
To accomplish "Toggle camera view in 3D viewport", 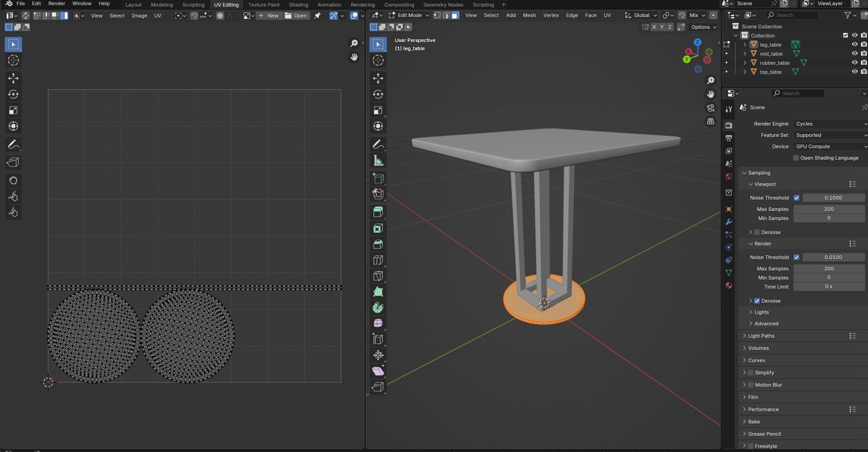I will pyautogui.click(x=711, y=108).
